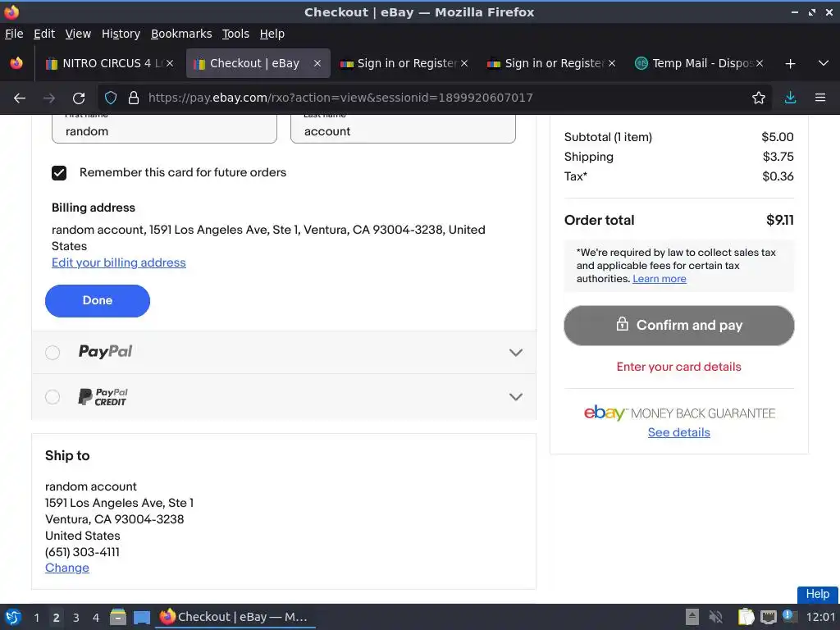Viewport: 840px width, 630px height.
Task: Click the PayPal logo
Action: pyautogui.click(x=105, y=351)
